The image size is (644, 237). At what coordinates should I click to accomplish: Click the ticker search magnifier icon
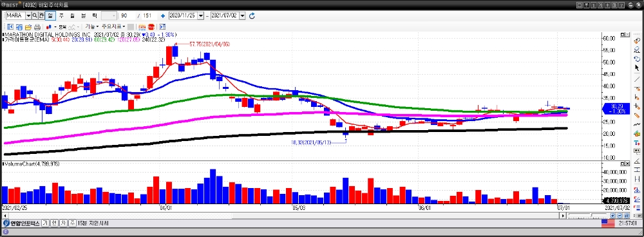[x=35, y=15]
